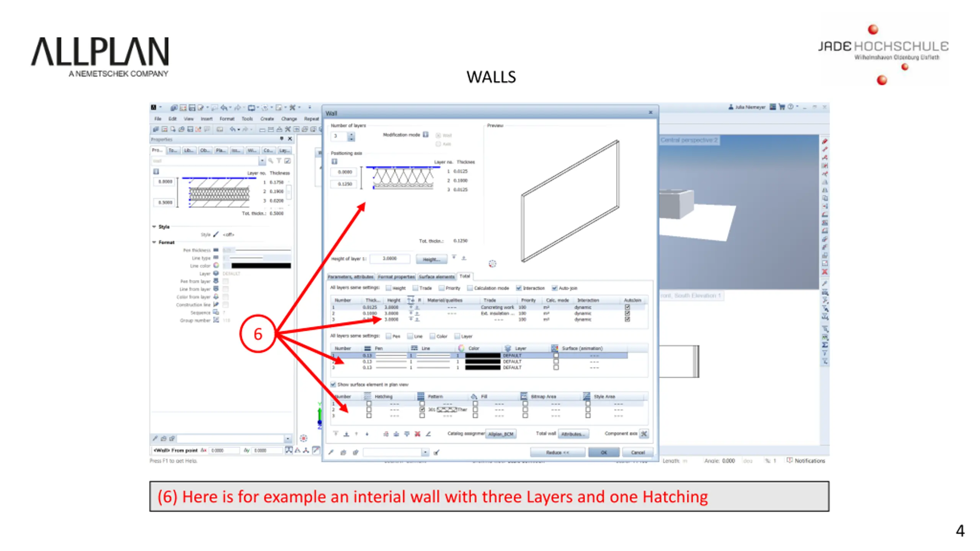
Task: Open the Change menu
Action: coord(289,119)
